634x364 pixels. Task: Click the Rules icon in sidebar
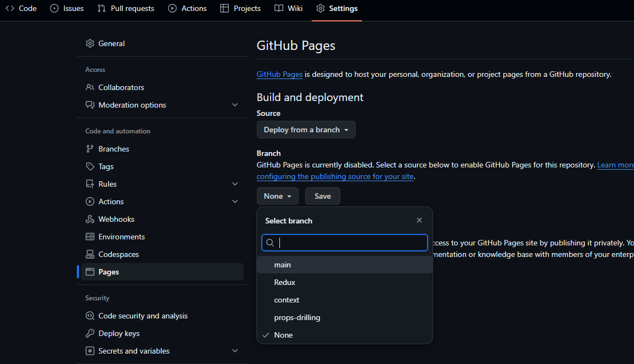click(90, 184)
